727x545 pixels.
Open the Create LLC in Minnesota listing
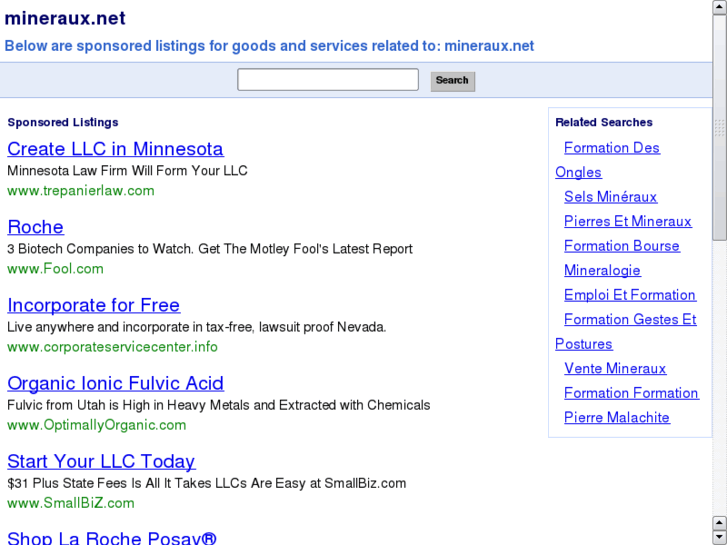tap(115, 149)
